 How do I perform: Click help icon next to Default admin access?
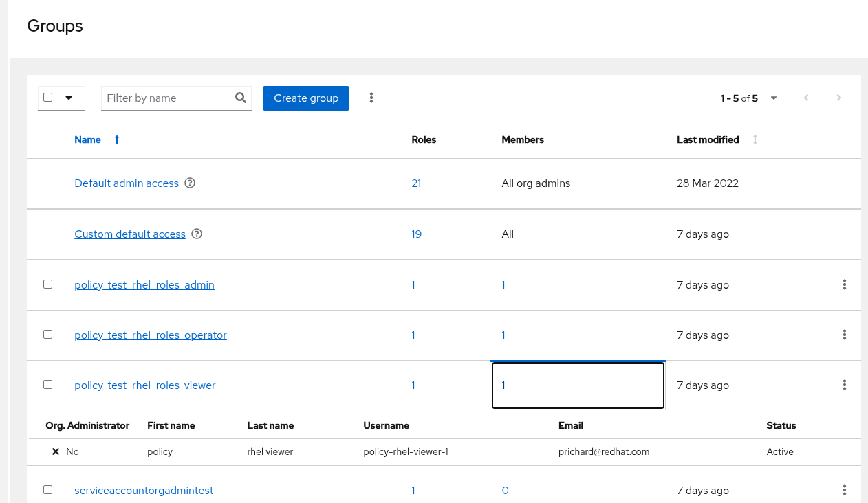coord(191,183)
